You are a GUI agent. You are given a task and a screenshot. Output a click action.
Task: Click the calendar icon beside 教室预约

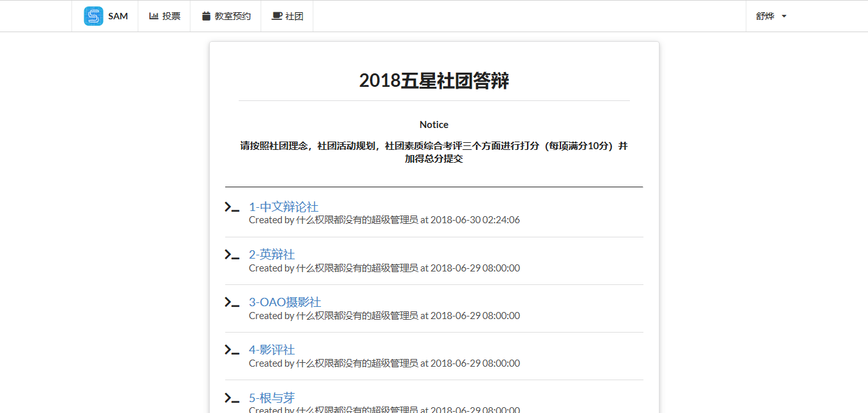(x=206, y=16)
